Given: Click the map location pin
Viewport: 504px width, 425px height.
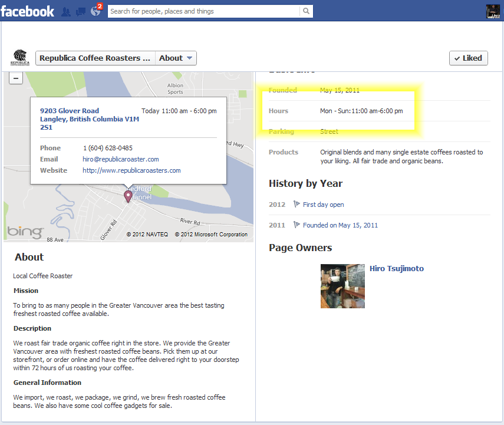Looking at the screenshot, I should [128, 196].
